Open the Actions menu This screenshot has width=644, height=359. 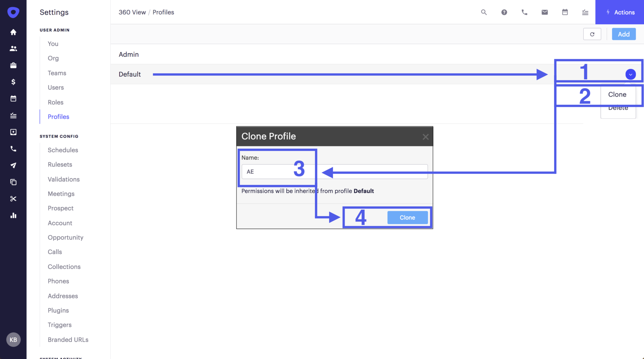(619, 12)
